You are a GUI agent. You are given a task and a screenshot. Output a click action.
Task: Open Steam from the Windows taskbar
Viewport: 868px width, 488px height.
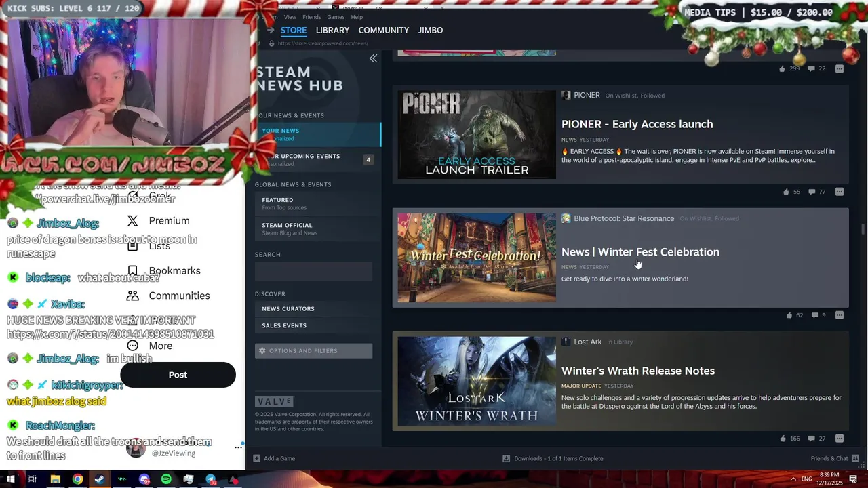[x=100, y=479]
